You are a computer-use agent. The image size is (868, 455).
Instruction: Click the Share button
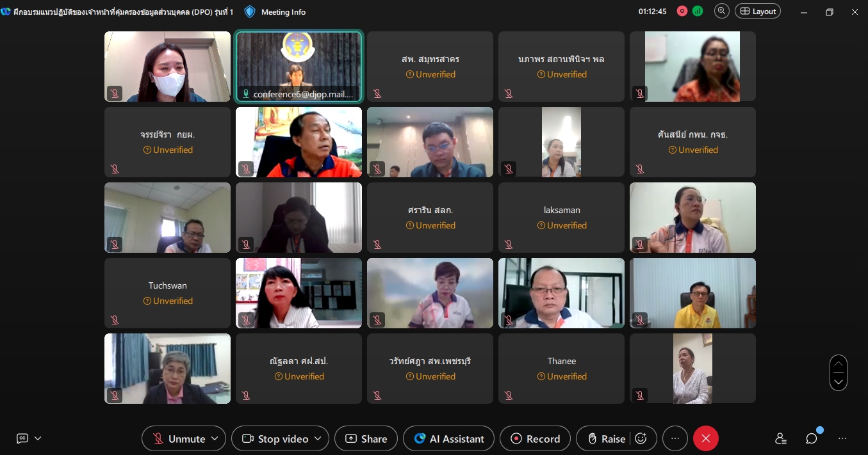(366, 438)
